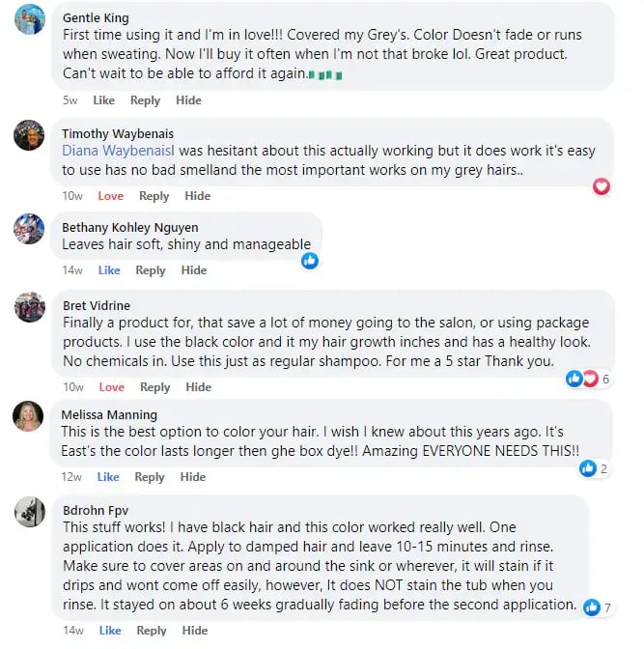Image resolution: width=644 pixels, height=649 pixels.
Task: Open Bdrohn Fpv's profile avatar
Action: point(30,512)
